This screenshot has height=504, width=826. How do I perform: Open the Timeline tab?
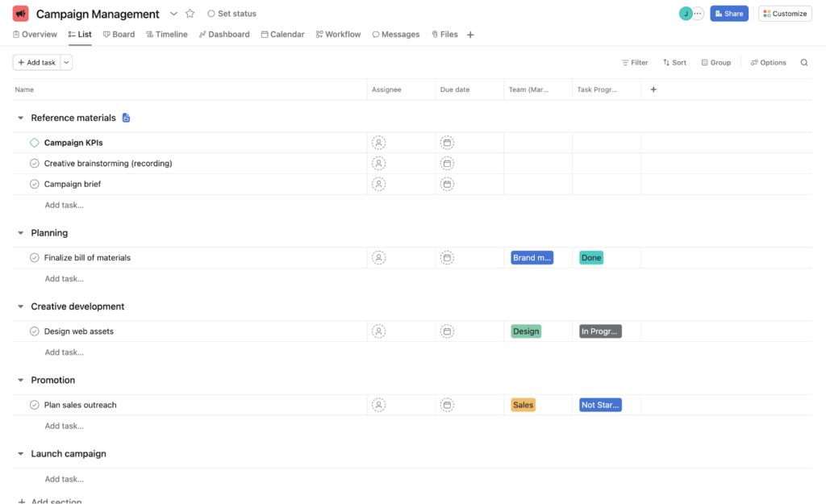(167, 34)
